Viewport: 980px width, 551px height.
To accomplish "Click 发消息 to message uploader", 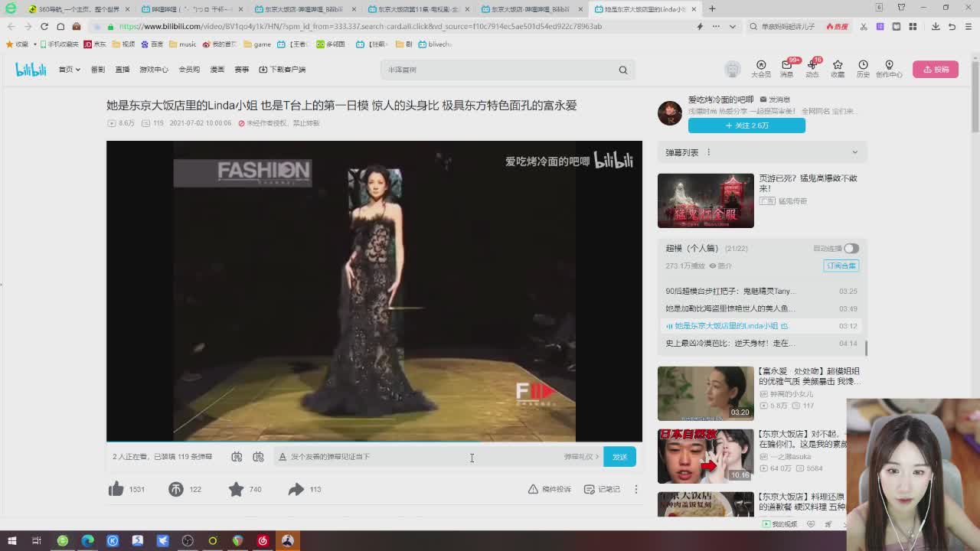I will pos(775,99).
